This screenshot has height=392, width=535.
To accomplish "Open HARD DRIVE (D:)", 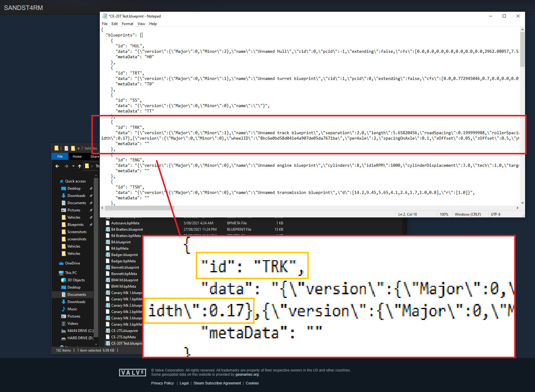I will tap(80, 338).
